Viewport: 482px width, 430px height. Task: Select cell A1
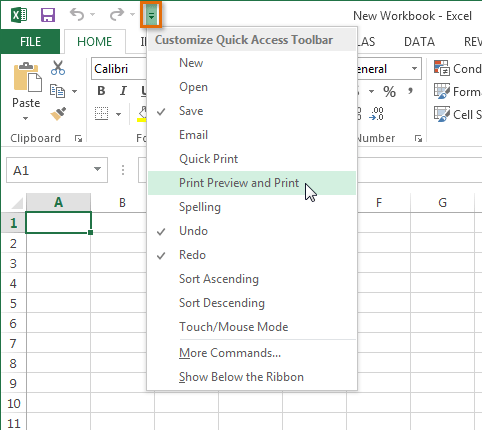pyautogui.click(x=58, y=222)
